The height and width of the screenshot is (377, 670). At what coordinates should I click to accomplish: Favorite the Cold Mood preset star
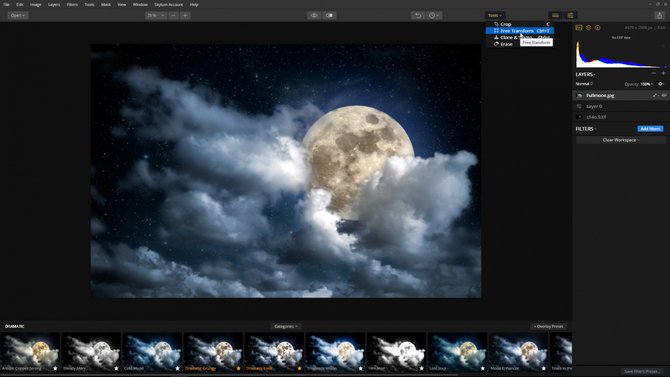(177, 368)
